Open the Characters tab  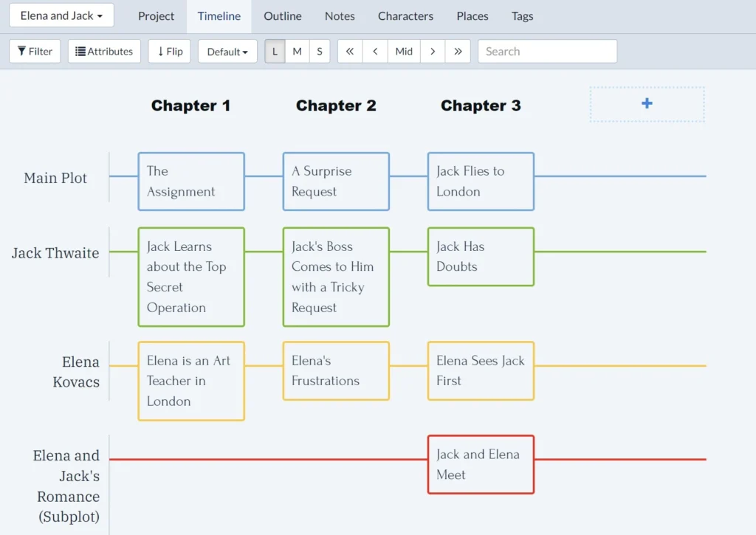tap(405, 16)
